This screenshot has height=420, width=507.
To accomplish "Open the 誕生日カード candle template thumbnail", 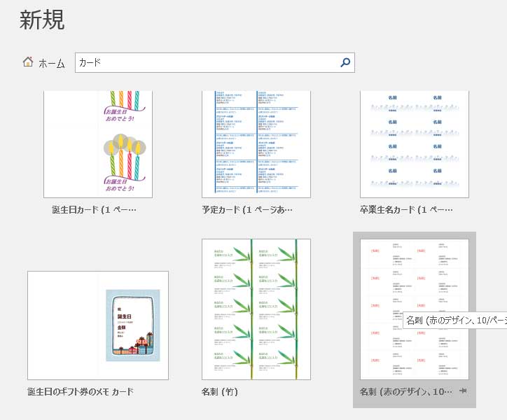I will 97,143.
